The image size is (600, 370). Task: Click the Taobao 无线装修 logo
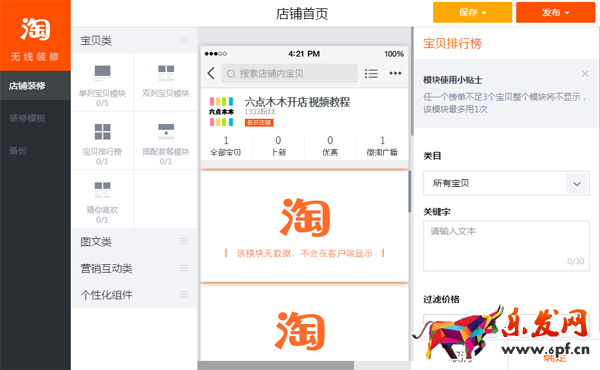click(x=35, y=35)
